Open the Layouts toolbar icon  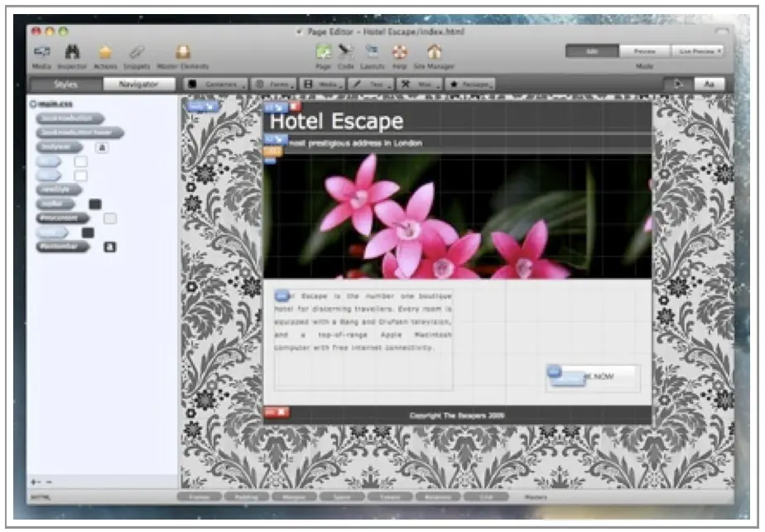click(373, 51)
